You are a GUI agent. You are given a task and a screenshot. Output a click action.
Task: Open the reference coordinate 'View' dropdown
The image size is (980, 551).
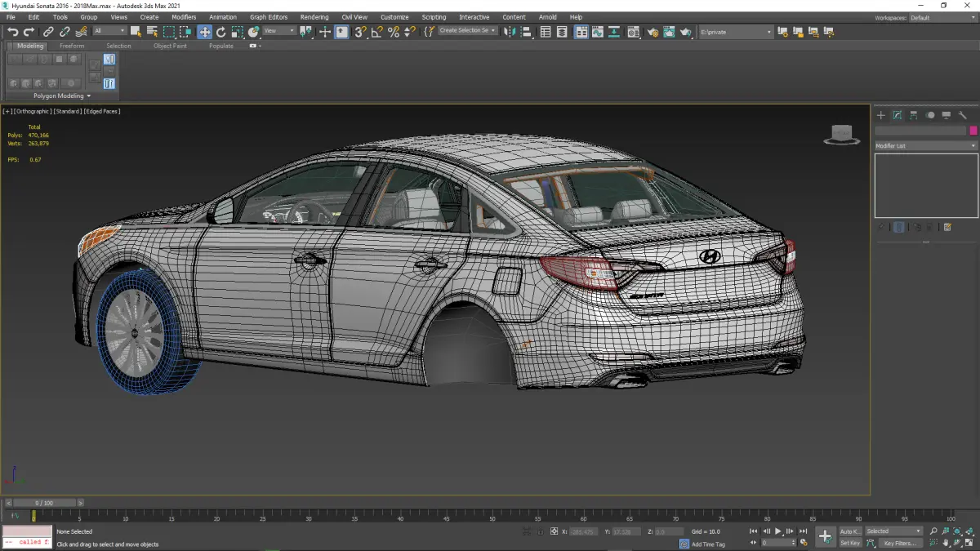coord(279,32)
